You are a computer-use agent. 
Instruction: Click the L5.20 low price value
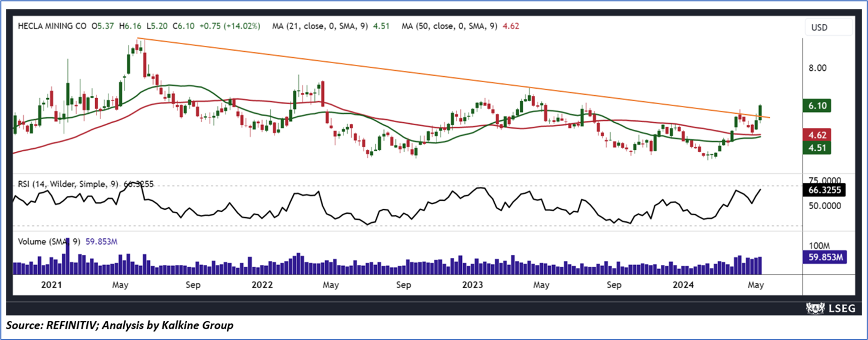[x=158, y=26]
